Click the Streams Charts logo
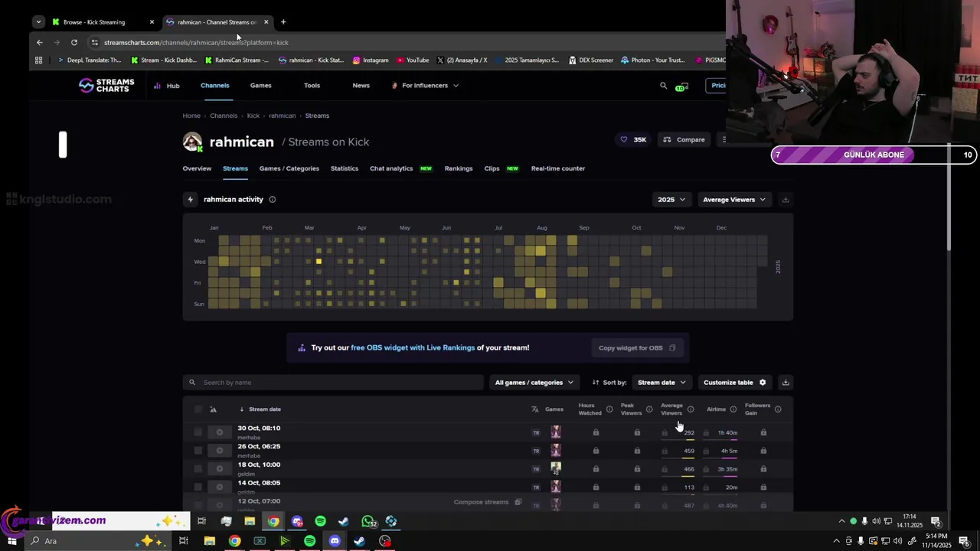Viewport: 980px width, 551px height. (106, 85)
